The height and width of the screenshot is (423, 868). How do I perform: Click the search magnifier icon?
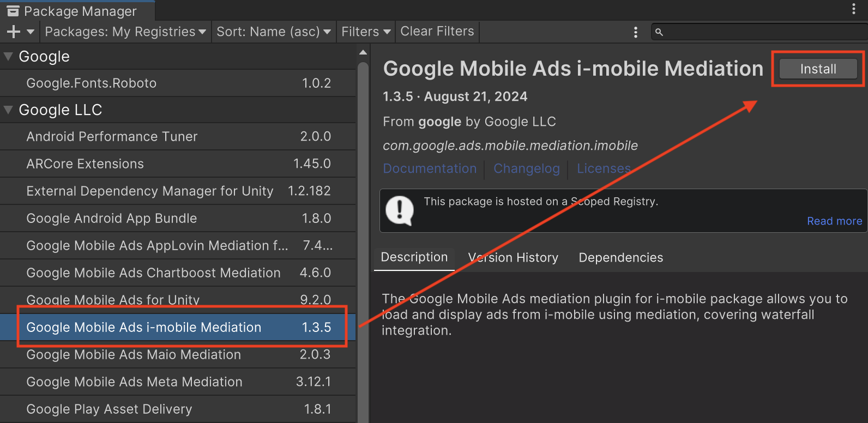[x=659, y=32]
